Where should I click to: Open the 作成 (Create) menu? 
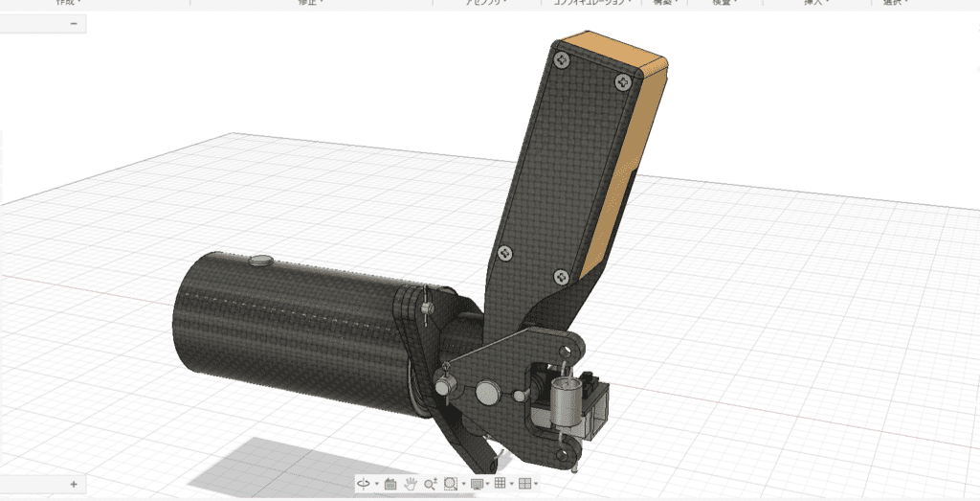pos(68,3)
